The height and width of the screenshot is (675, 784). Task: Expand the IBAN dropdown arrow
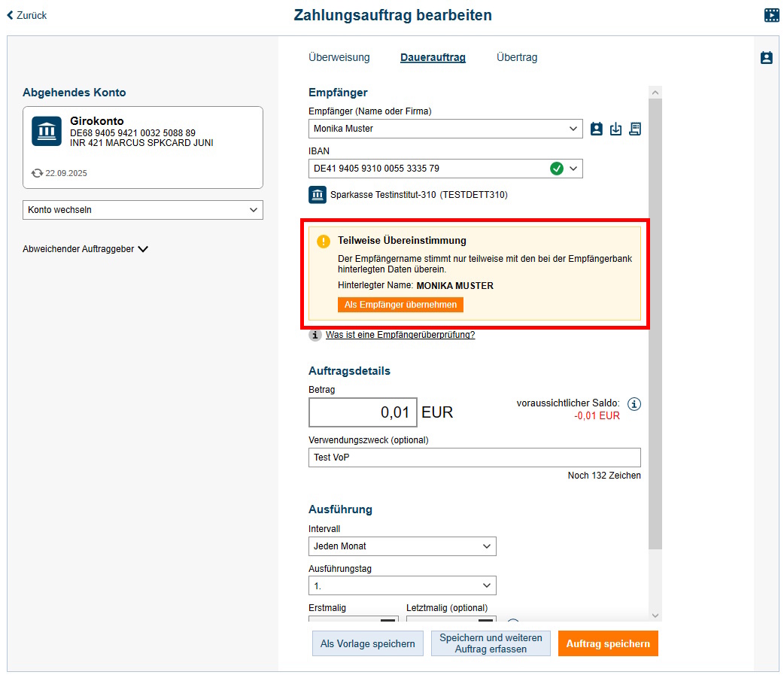(x=574, y=169)
